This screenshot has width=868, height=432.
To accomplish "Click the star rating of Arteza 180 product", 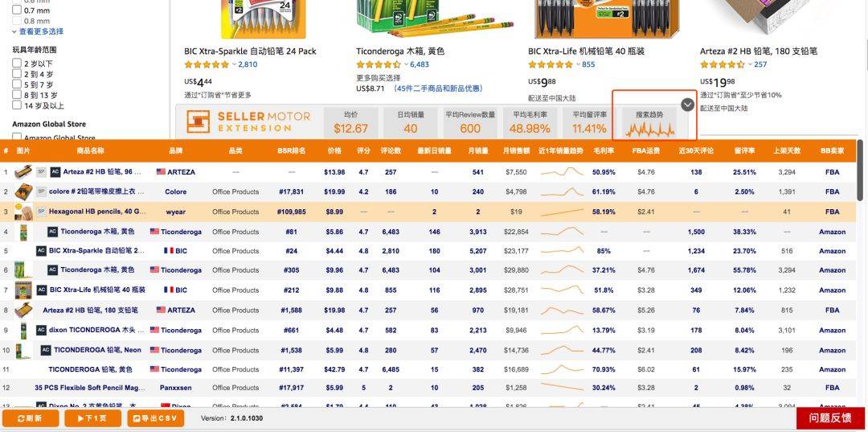I will pyautogui.click(x=722, y=64).
